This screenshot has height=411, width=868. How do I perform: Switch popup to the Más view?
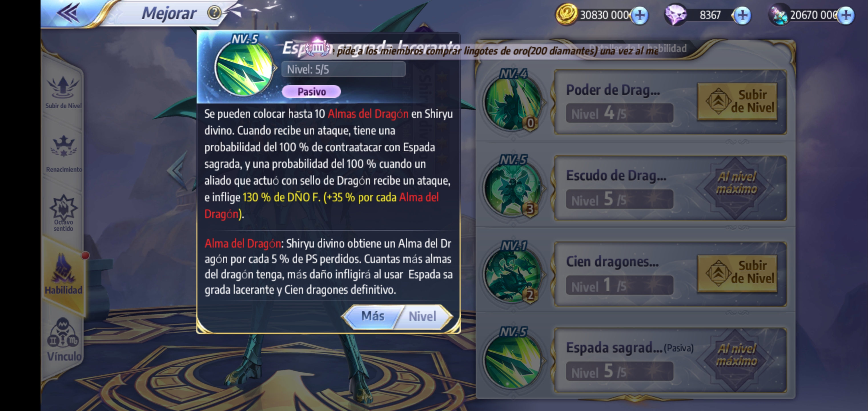(373, 316)
